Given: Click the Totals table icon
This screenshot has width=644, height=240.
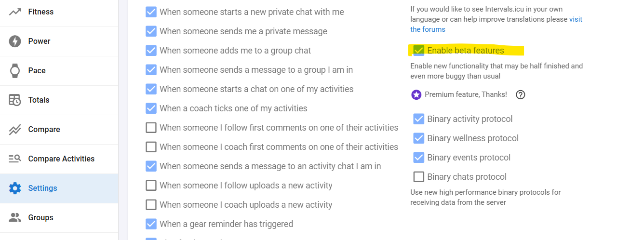Looking at the screenshot, I should (x=15, y=100).
